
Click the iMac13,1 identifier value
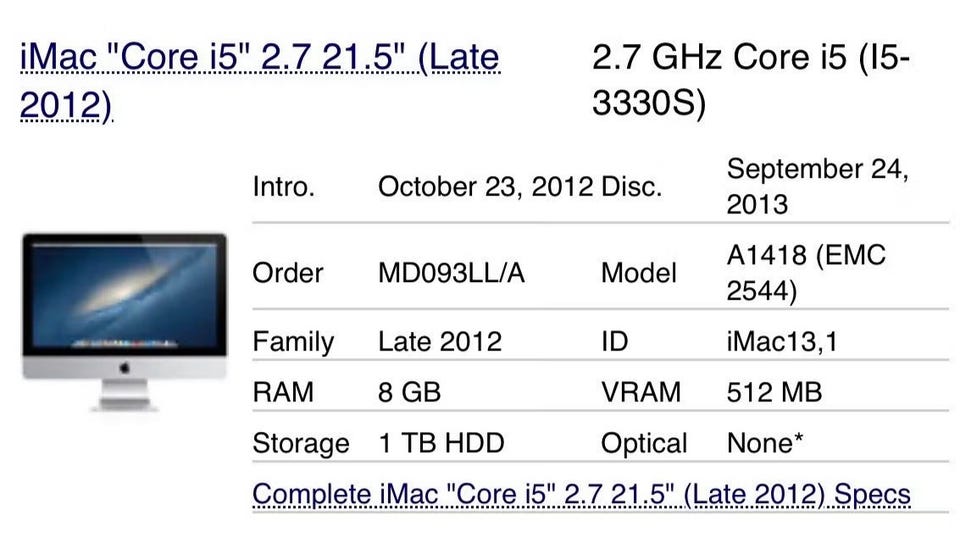coord(781,341)
